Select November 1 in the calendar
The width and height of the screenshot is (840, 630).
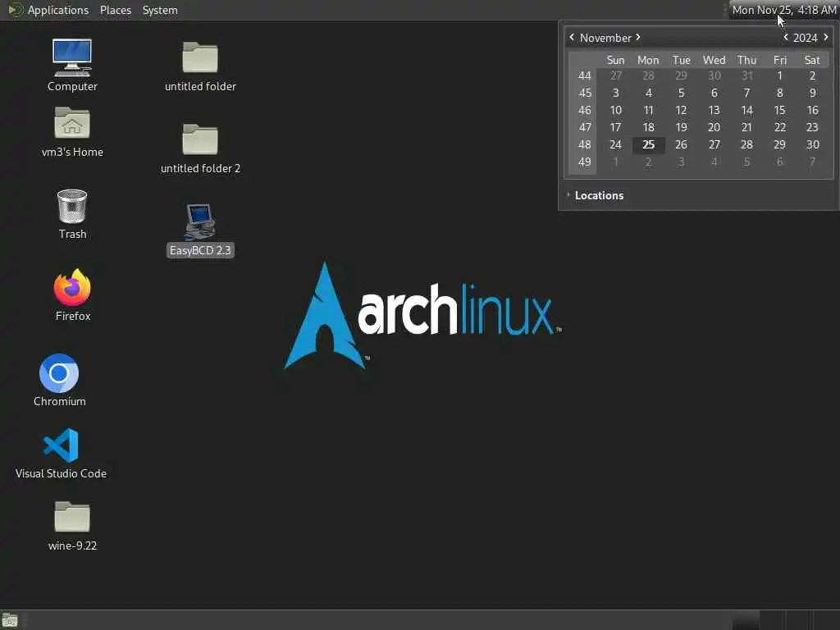click(779, 76)
